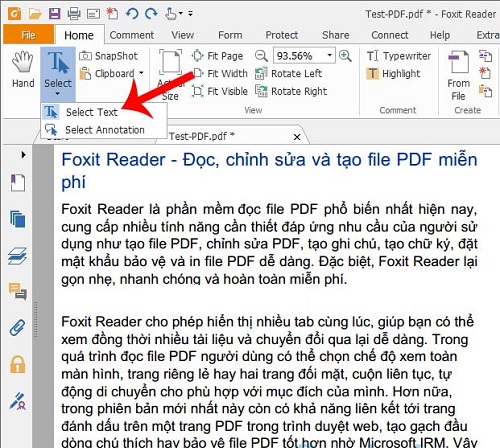Image resolution: width=500 pixels, height=448 pixels.
Task: Open the Help tab
Action: 440,35
